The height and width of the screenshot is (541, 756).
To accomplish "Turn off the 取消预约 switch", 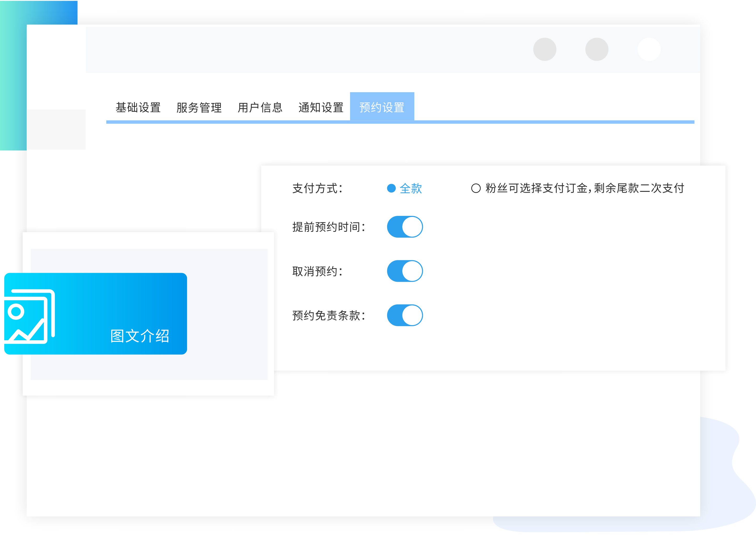I will [x=404, y=271].
